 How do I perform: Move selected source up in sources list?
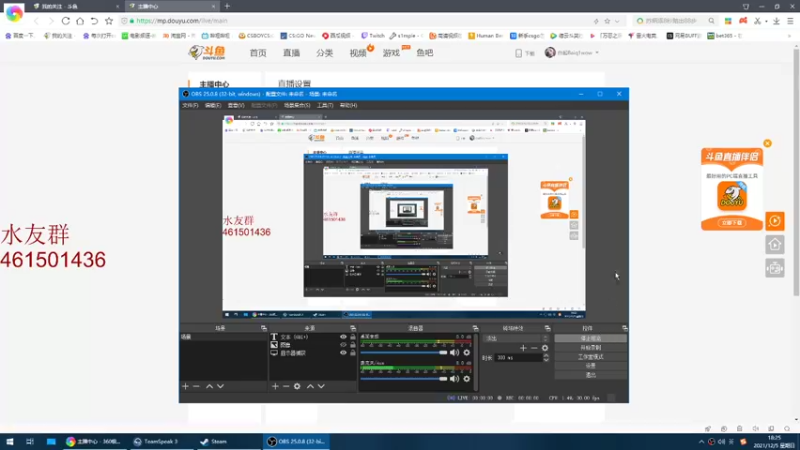(310, 386)
